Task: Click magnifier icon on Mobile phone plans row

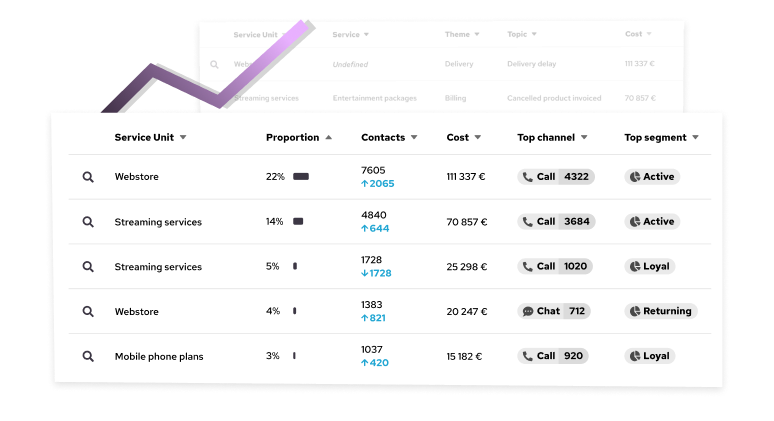Action: [x=88, y=356]
